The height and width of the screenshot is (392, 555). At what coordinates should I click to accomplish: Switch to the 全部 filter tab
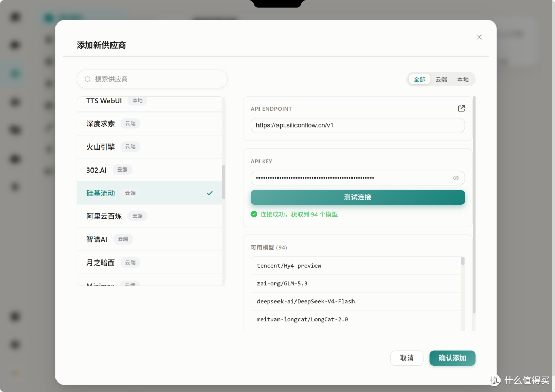pyautogui.click(x=419, y=79)
